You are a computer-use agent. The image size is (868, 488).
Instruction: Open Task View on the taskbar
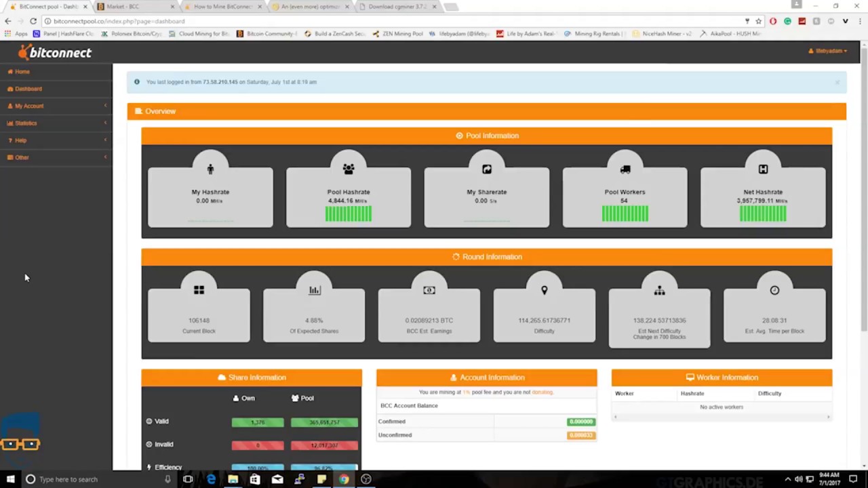click(188, 479)
